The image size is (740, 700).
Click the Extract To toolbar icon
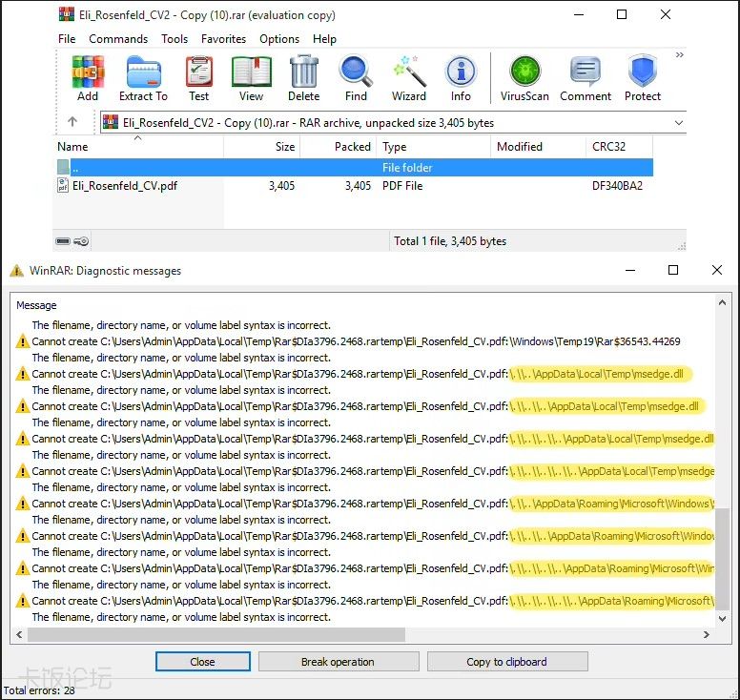pos(143,78)
